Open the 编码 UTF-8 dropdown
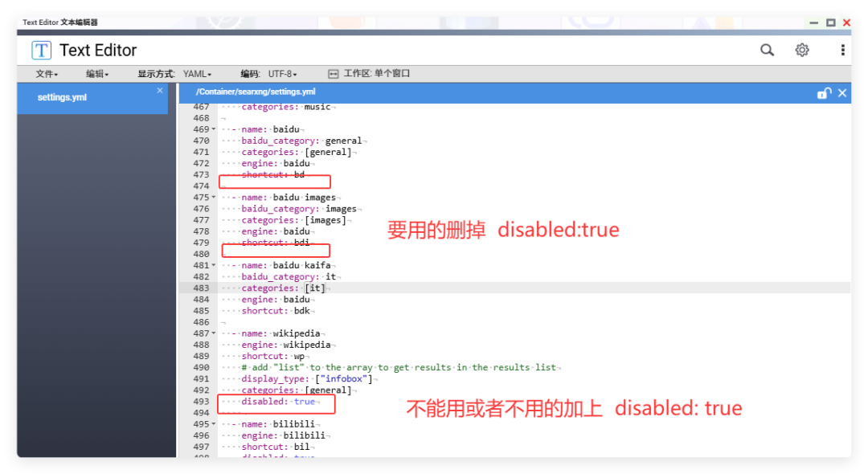Image resolution: width=868 pixels, height=474 pixels. click(281, 73)
